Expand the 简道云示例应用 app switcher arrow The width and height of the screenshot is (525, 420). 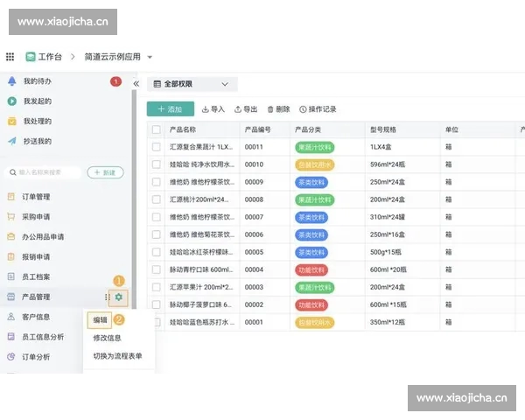point(150,57)
